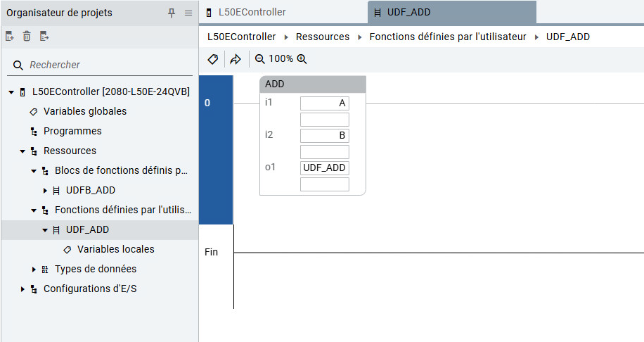Image resolution: width=644 pixels, height=342 pixels.
Task: Select Ressources in the tree
Action: click(x=70, y=151)
